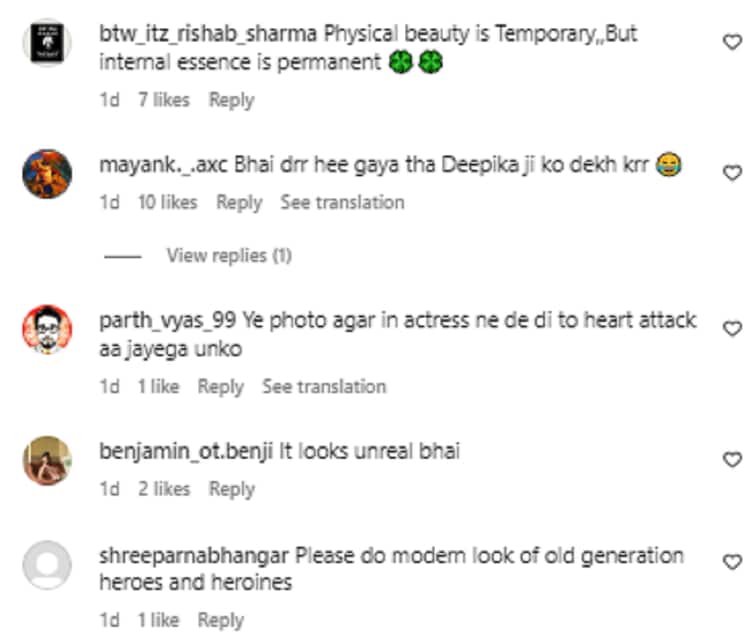
Task: Like shreeparnabhangar's comment with the heart icon
Action: [732, 563]
